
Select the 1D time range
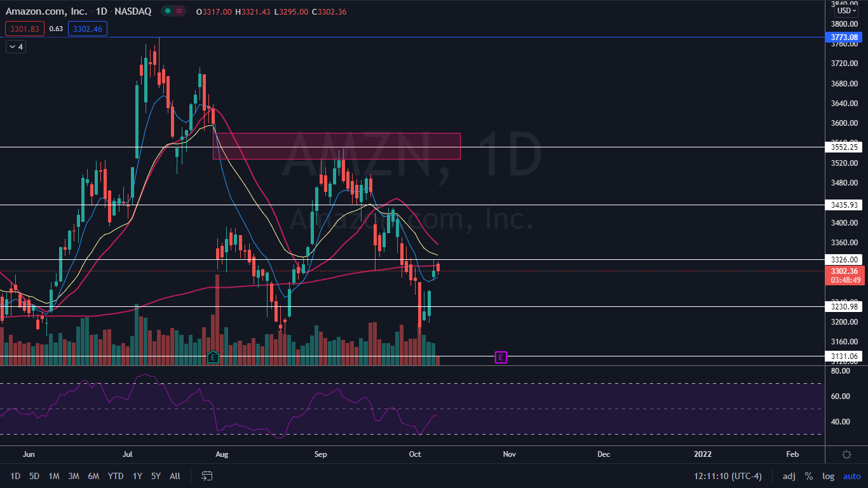pos(15,476)
